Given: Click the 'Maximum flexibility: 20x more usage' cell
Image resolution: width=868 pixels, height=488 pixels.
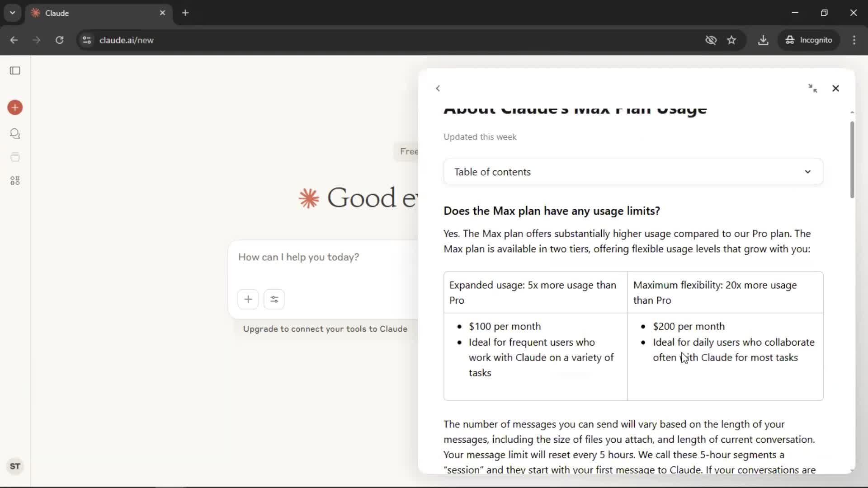Looking at the screenshot, I should pos(725,292).
